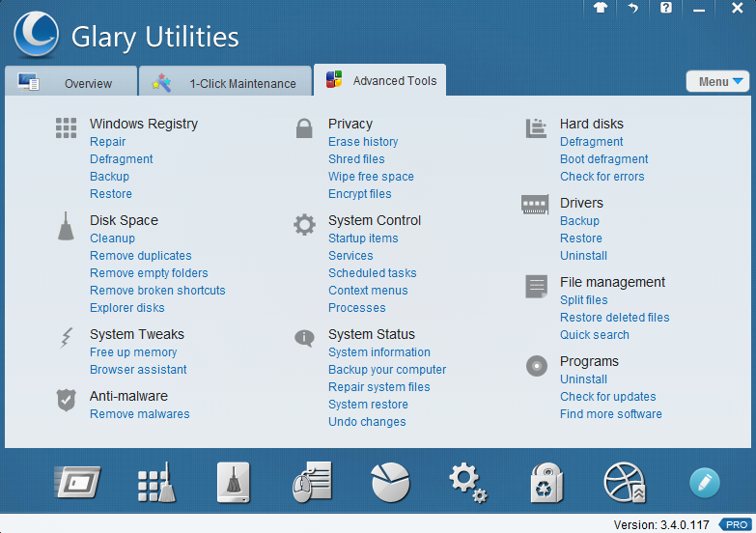Open Restore deleted files link

[615, 318]
